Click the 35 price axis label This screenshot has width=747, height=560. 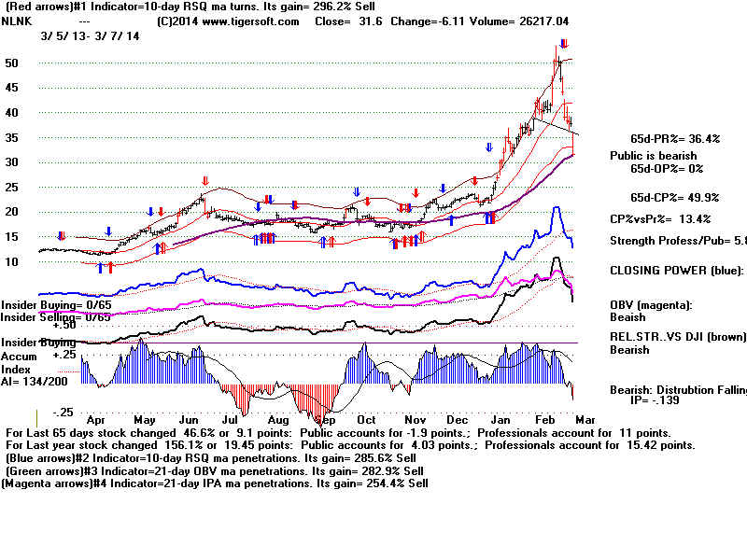tap(11, 138)
